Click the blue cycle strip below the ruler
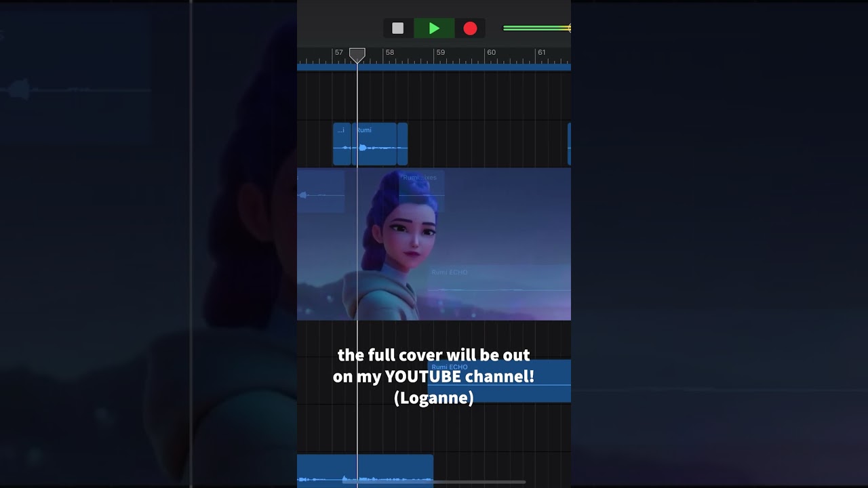The height and width of the screenshot is (488, 868). click(434, 67)
